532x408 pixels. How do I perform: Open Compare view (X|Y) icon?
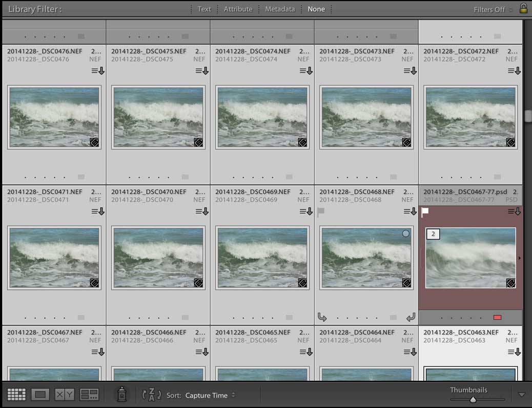tap(65, 395)
